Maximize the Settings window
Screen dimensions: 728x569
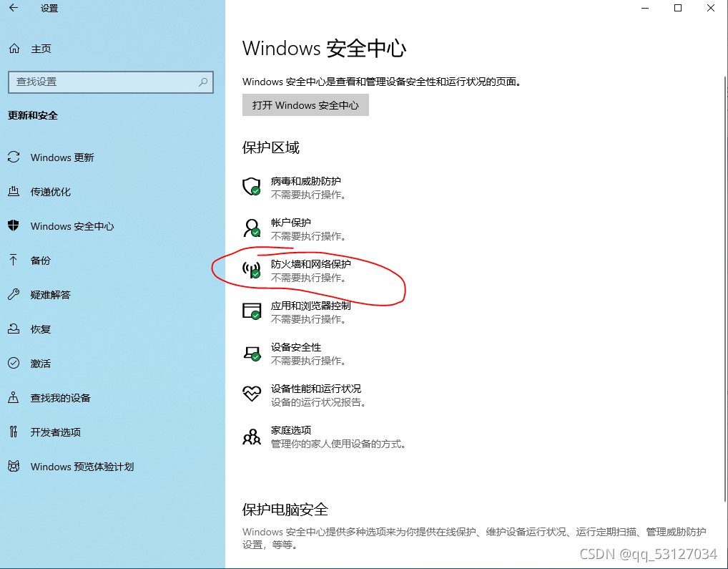point(678,8)
